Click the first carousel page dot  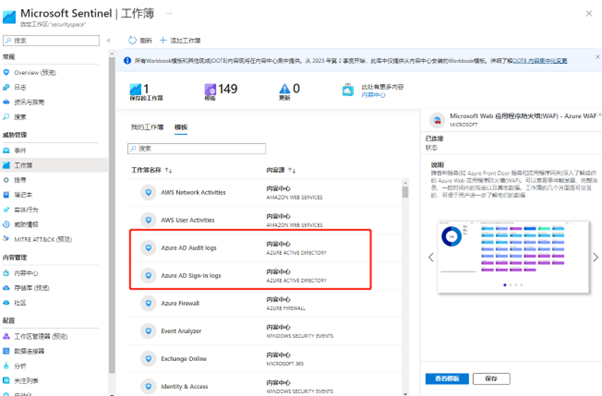pyautogui.click(x=505, y=285)
